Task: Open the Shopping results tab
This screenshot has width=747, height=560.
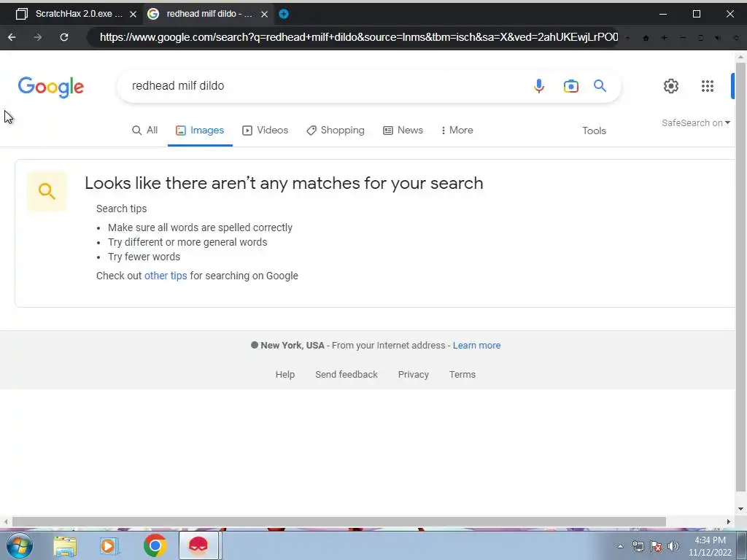Action: pos(336,130)
